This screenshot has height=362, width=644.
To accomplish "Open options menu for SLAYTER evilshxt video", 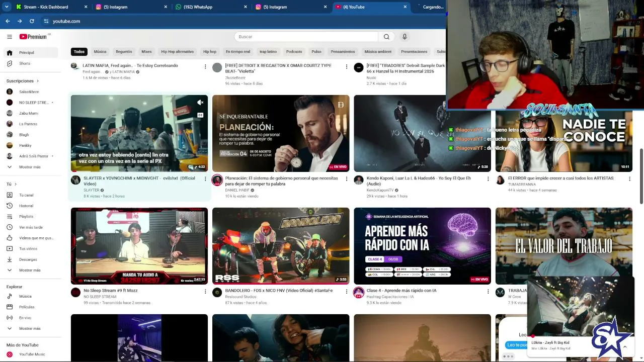I will (205, 179).
